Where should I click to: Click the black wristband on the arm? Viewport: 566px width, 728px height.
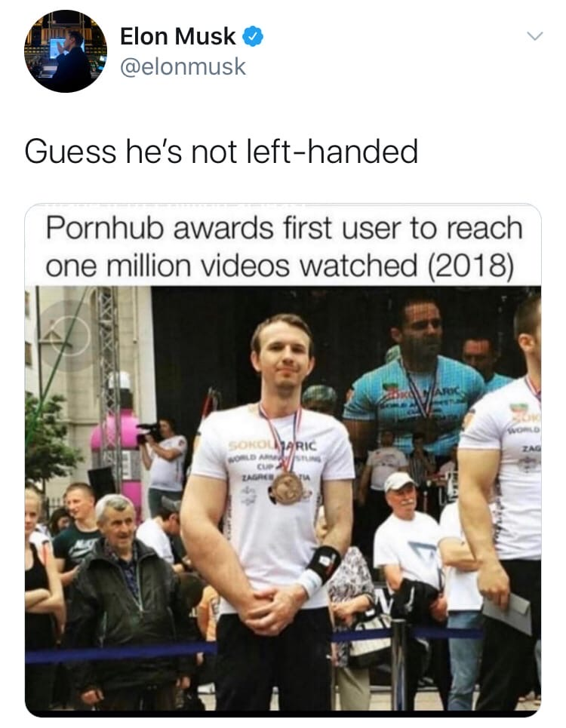coord(323,564)
